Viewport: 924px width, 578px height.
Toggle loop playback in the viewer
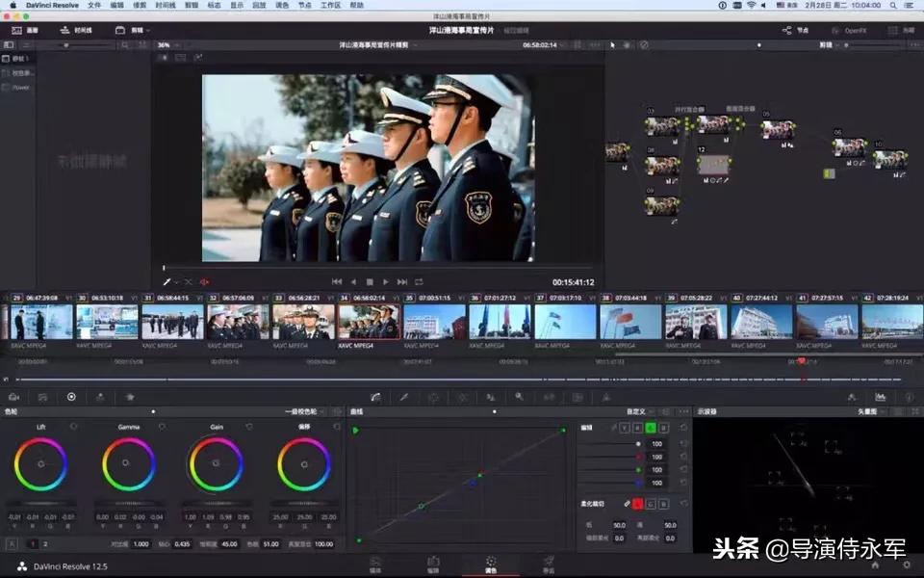tap(418, 281)
